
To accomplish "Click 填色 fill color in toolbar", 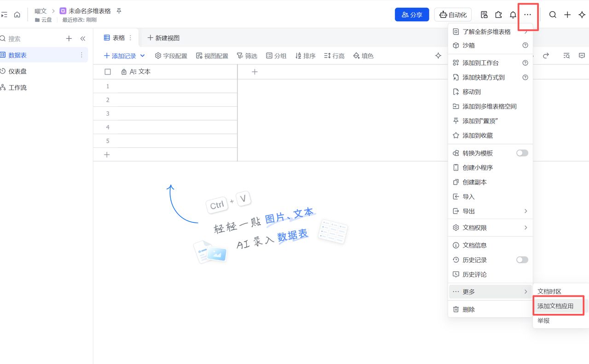I will point(364,56).
